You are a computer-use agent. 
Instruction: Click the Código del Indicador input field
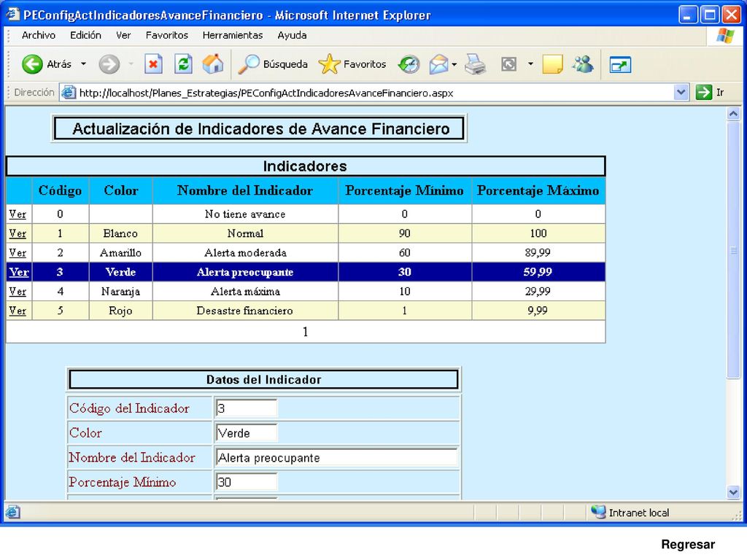247,408
